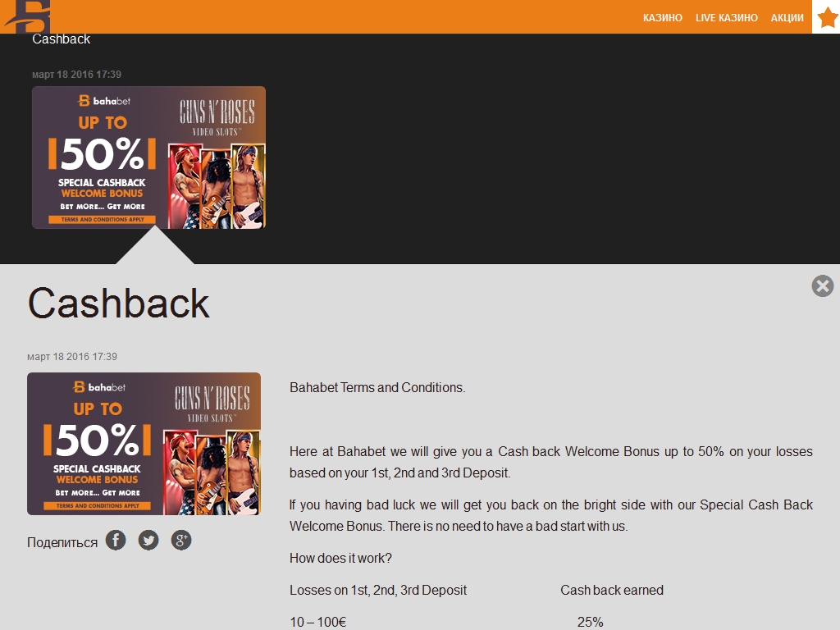This screenshot has width=840, height=630.
Task: Click the lower Cashback banner image in details
Action: (x=144, y=444)
